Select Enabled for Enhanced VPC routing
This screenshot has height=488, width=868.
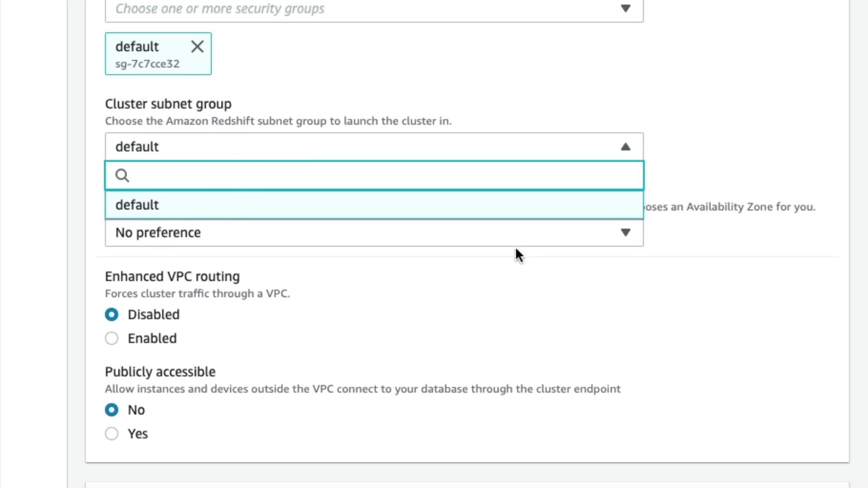(x=112, y=338)
